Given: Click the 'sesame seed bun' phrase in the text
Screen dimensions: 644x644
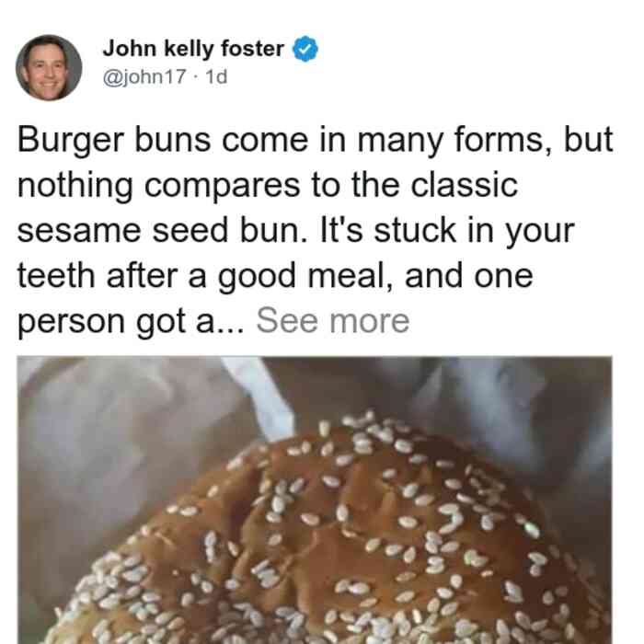Looking at the screenshot, I should coord(162,231).
